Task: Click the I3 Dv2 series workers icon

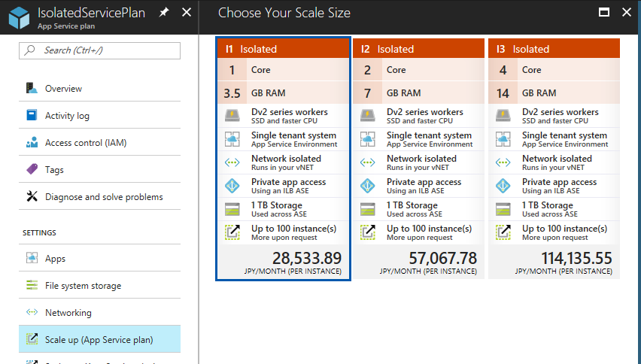Action: click(503, 116)
